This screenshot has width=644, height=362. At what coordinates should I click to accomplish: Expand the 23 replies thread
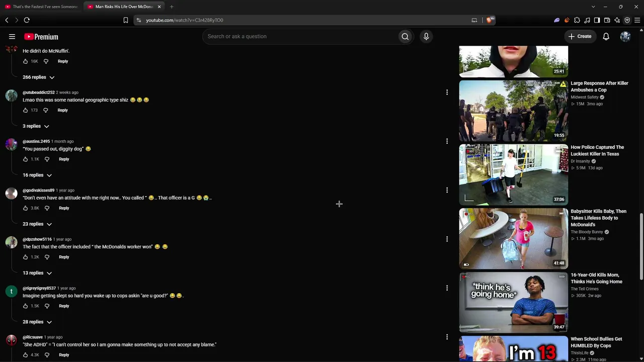tap(37, 224)
